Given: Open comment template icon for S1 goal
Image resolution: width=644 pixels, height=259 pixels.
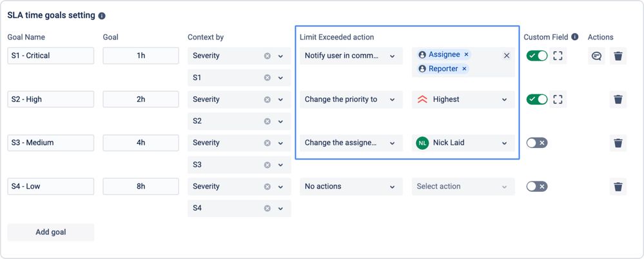Looking at the screenshot, I should [x=596, y=56].
